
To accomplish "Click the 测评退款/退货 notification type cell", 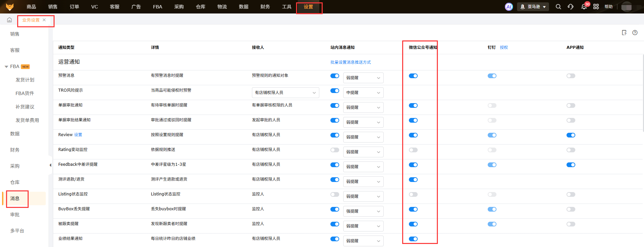I will (71, 179).
